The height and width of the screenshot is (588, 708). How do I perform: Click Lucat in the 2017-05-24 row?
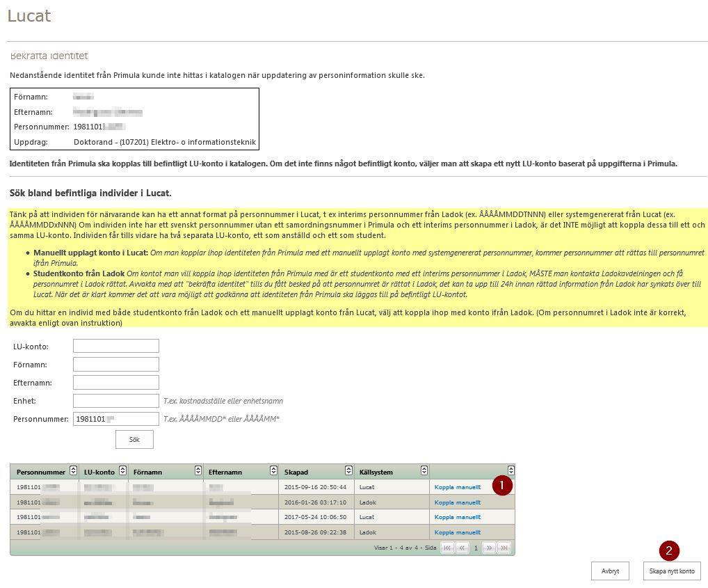367,517
